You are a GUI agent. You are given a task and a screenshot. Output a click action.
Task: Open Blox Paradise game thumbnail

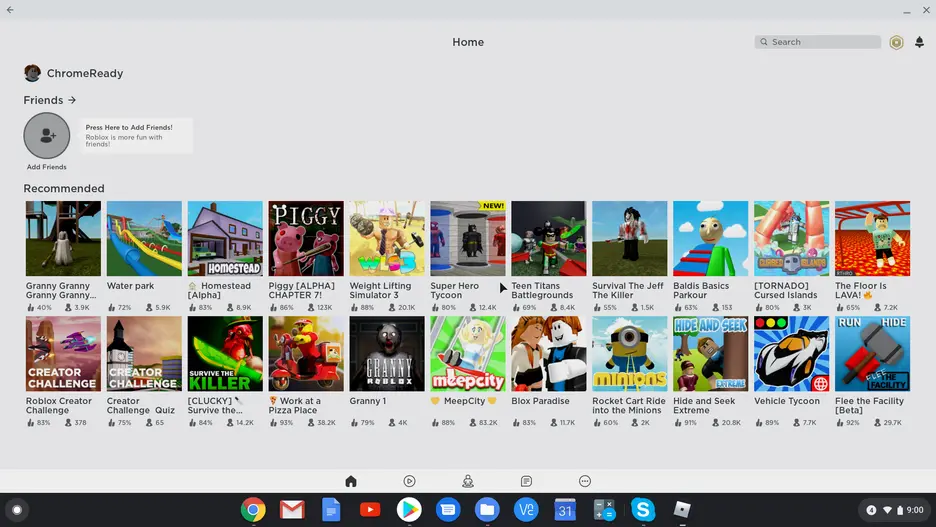(549, 354)
